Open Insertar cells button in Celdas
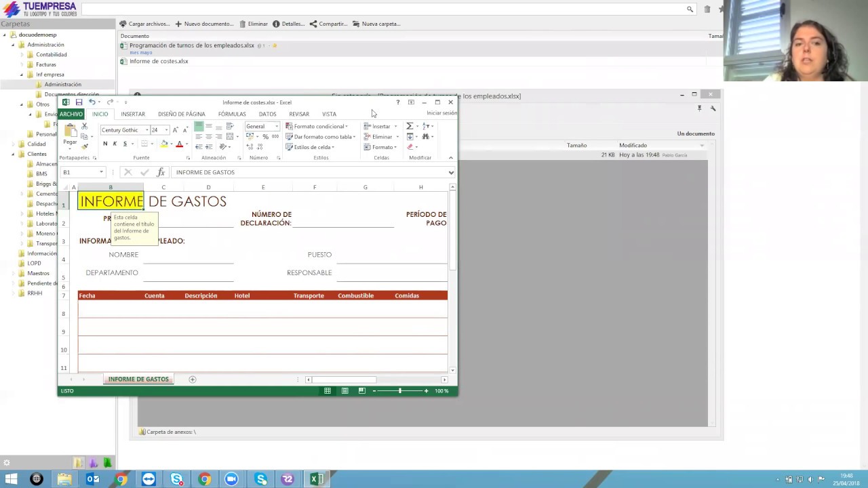The image size is (868, 488). point(380,126)
